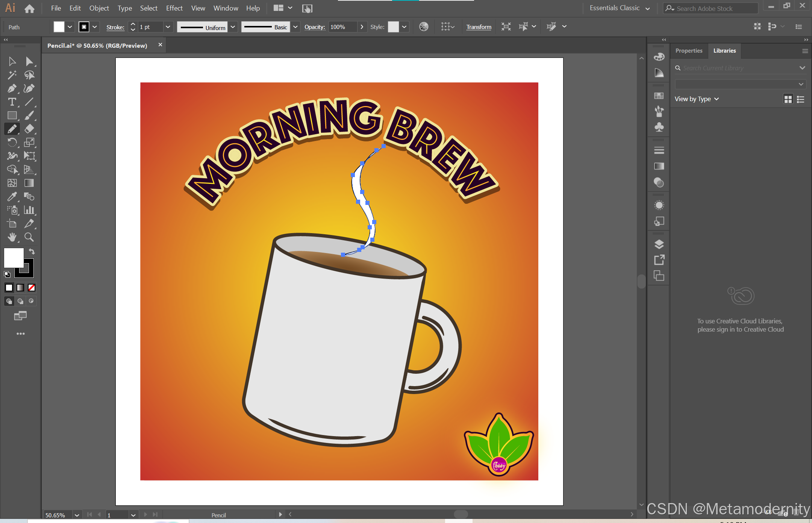Open the Layers panel icon
812x523 pixels.
point(659,244)
